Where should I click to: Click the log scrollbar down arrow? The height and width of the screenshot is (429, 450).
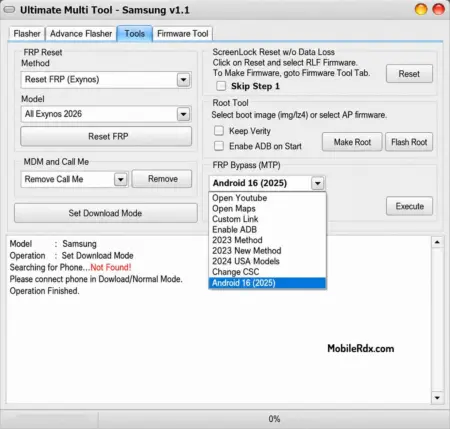[x=437, y=397]
